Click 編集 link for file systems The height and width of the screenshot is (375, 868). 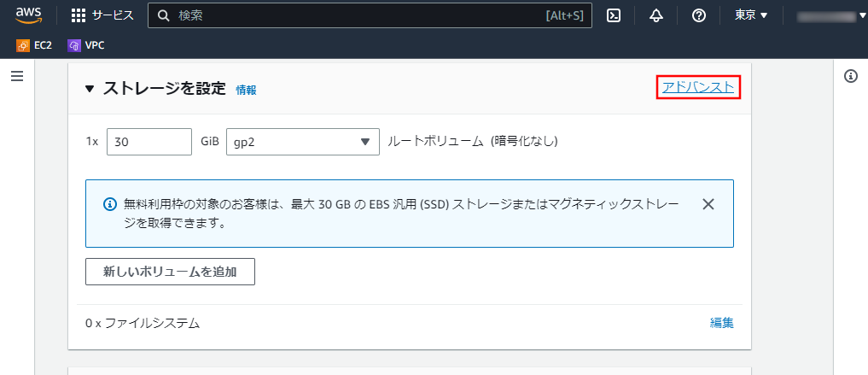click(722, 323)
